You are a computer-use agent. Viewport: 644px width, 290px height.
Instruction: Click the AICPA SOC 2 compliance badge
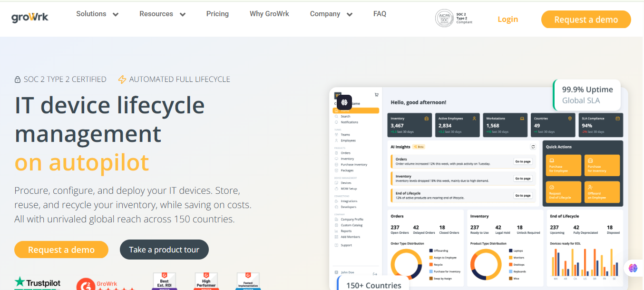click(454, 18)
